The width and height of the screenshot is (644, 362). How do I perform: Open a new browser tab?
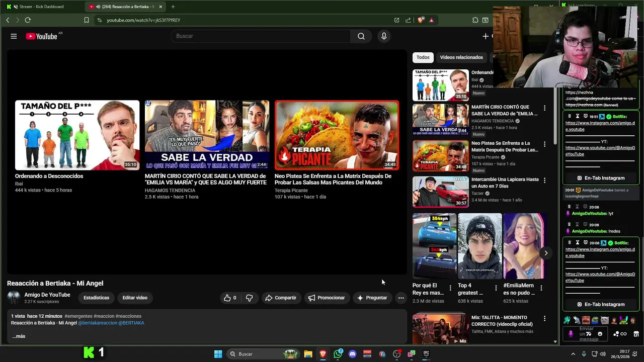173,7
